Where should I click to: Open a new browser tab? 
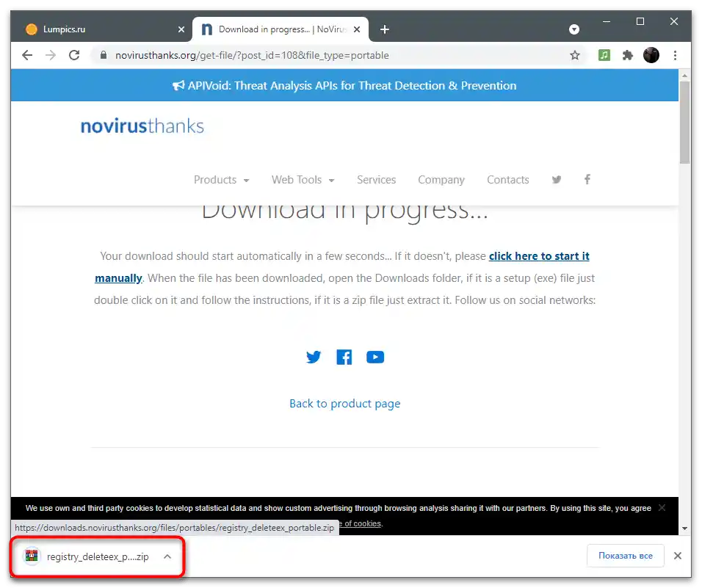(x=384, y=29)
